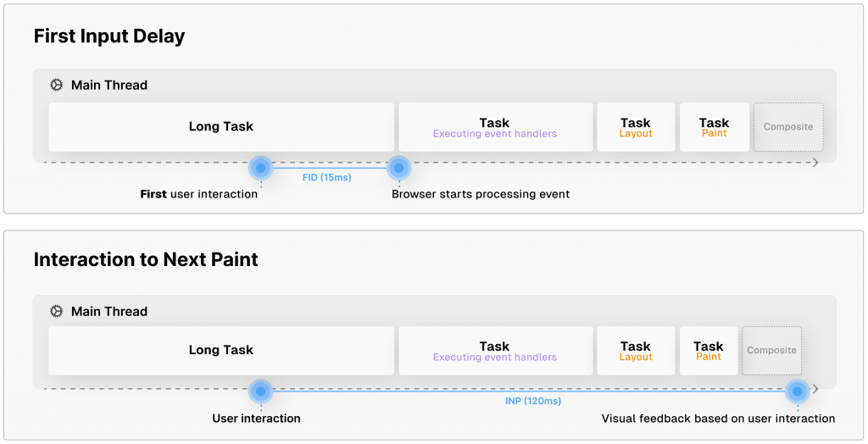Viewport: 868px width, 444px height.
Task: Select the Long Task block in FID diagram
Action: pos(221,127)
